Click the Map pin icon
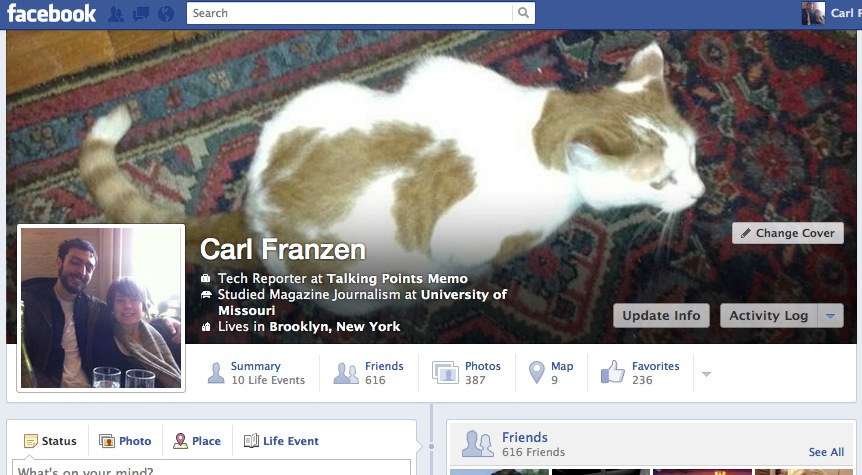This screenshot has height=475, width=862. tap(536, 372)
